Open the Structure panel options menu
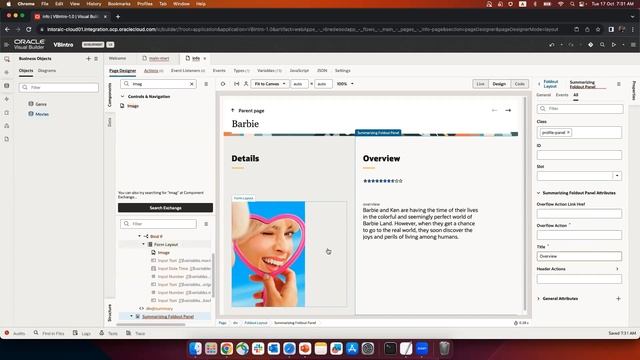Screen dimensions: 640x360 point(206,224)
